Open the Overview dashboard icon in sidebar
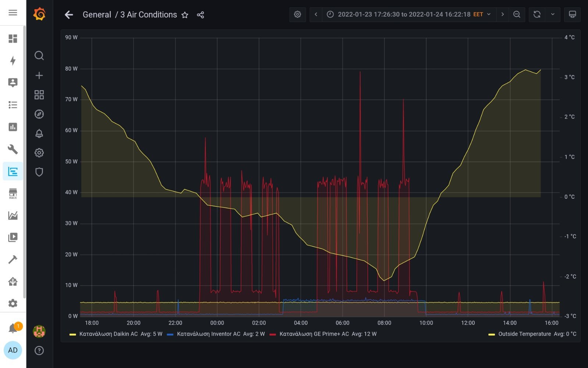Screen dimensions: 588x368 coord(13,39)
